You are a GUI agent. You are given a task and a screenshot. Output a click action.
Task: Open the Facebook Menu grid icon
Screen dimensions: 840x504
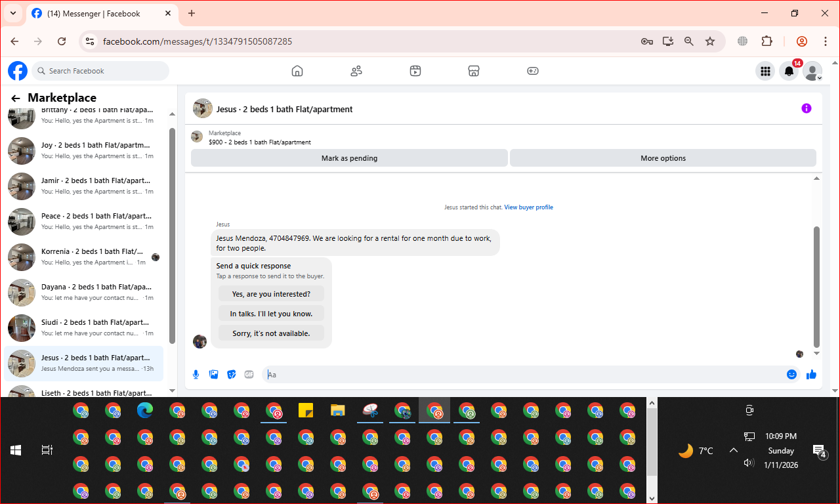click(x=765, y=72)
